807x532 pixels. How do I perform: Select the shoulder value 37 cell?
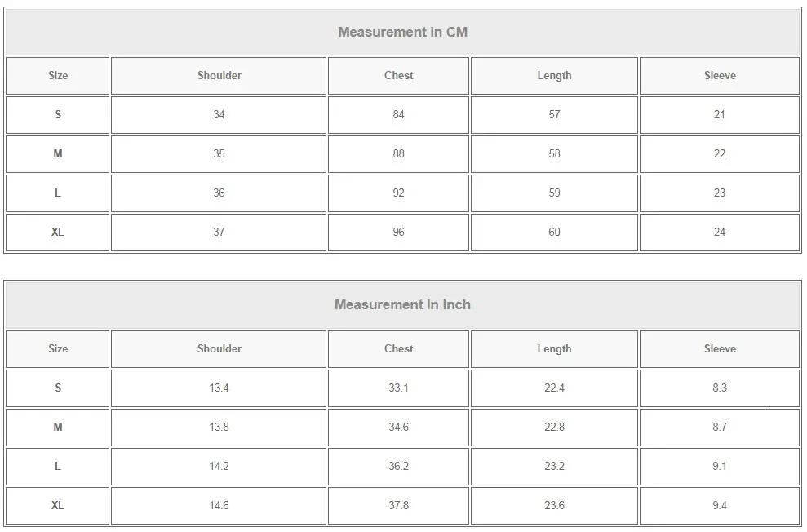(219, 233)
